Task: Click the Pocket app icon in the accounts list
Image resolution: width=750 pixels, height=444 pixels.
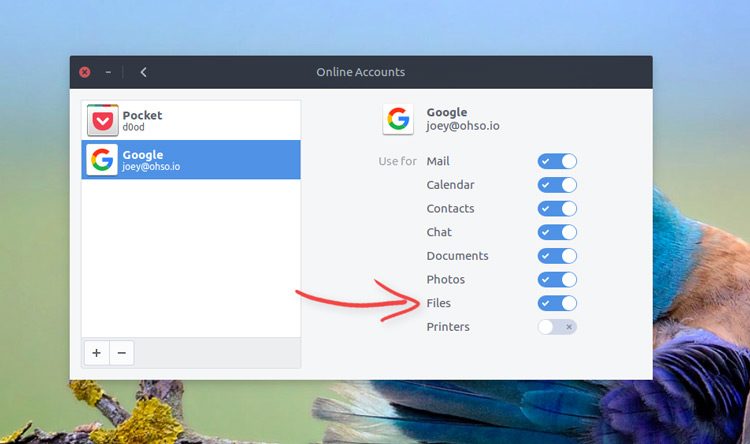Action: pos(103,120)
